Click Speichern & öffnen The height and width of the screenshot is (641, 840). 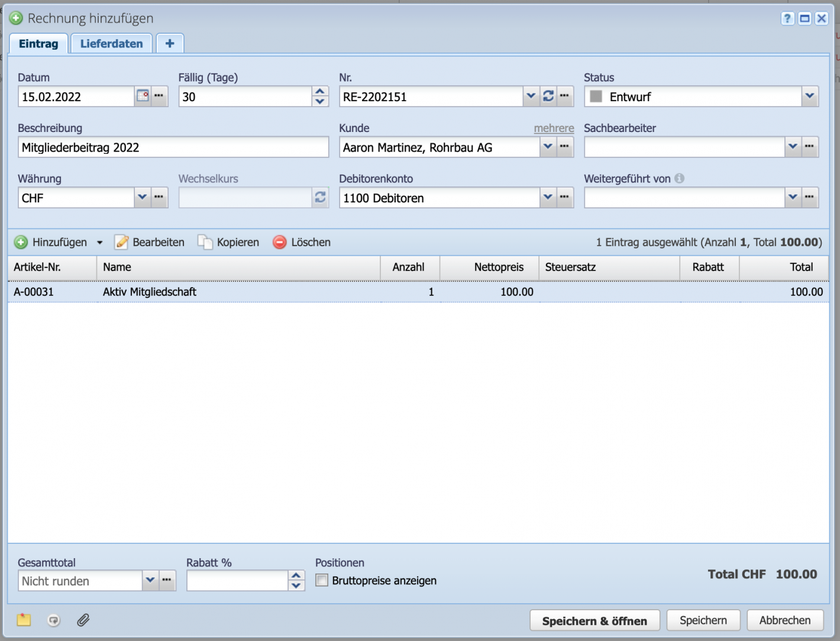click(x=595, y=620)
